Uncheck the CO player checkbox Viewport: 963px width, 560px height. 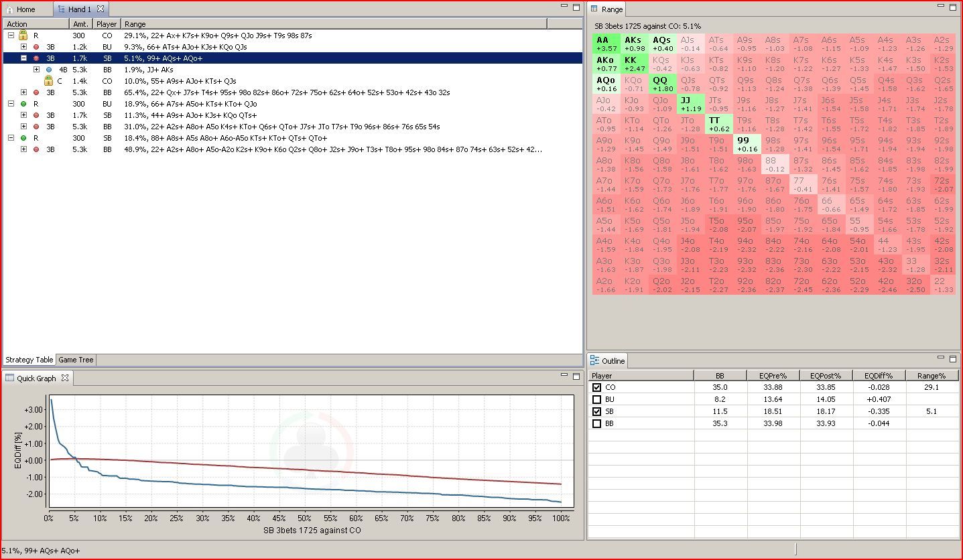click(x=596, y=387)
